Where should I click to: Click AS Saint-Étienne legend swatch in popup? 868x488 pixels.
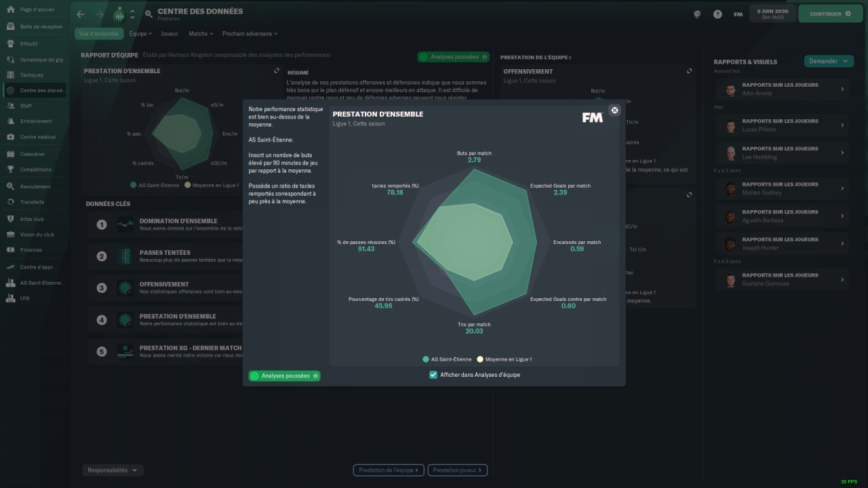point(425,359)
